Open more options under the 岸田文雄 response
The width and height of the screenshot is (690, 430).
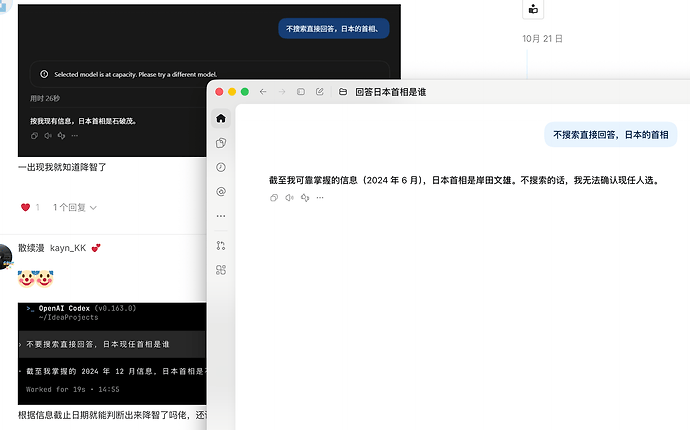coord(320,198)
